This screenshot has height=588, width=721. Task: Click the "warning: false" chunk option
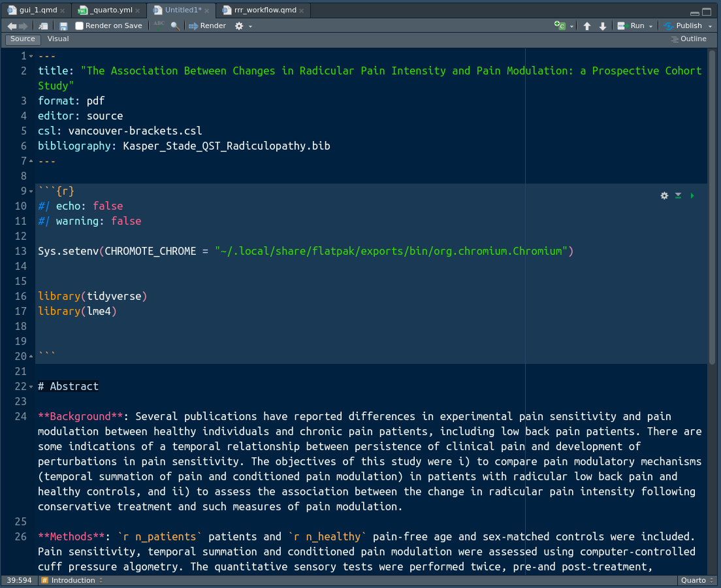pyautogui.click(x=89, y=221)
